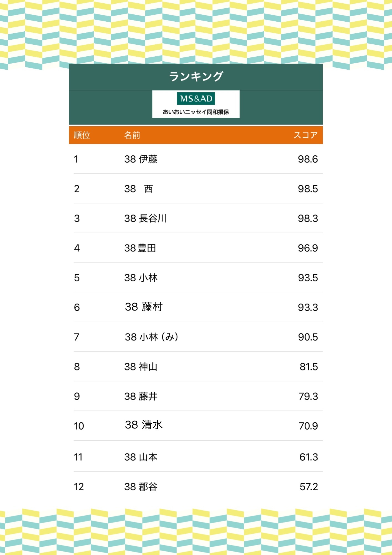392x555 pixels.
Task: Select the 38 長谷川 ranking row
Action: coord(196,218)
